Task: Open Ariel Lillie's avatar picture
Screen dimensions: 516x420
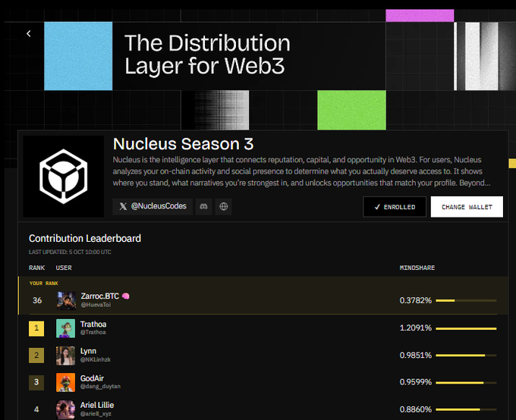Action: click(65, 409)
